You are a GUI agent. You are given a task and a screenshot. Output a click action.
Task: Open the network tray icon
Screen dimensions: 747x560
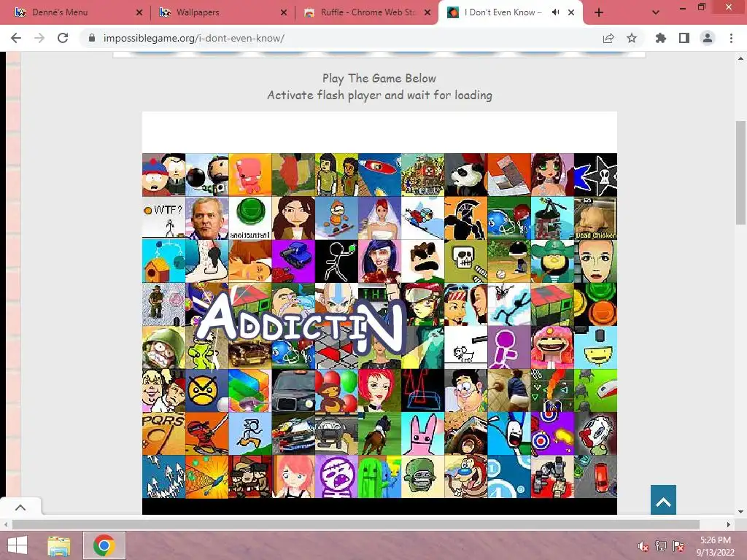point(661,546)
